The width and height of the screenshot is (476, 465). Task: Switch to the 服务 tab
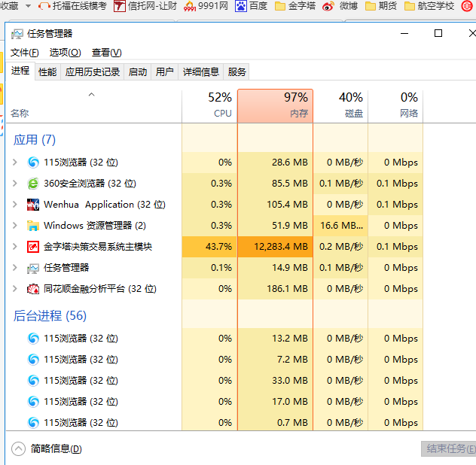pyautogui.click(x=236, y=72)
